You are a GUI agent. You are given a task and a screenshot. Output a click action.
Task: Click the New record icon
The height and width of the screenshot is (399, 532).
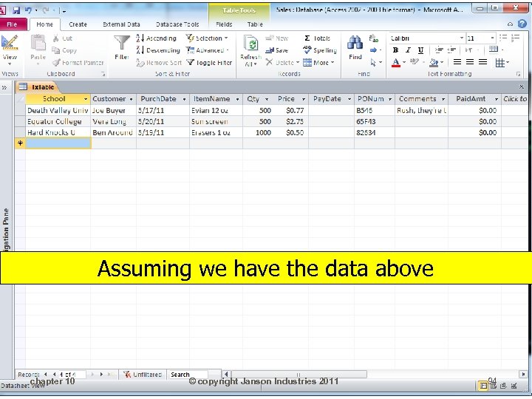[x=270, y=38]
